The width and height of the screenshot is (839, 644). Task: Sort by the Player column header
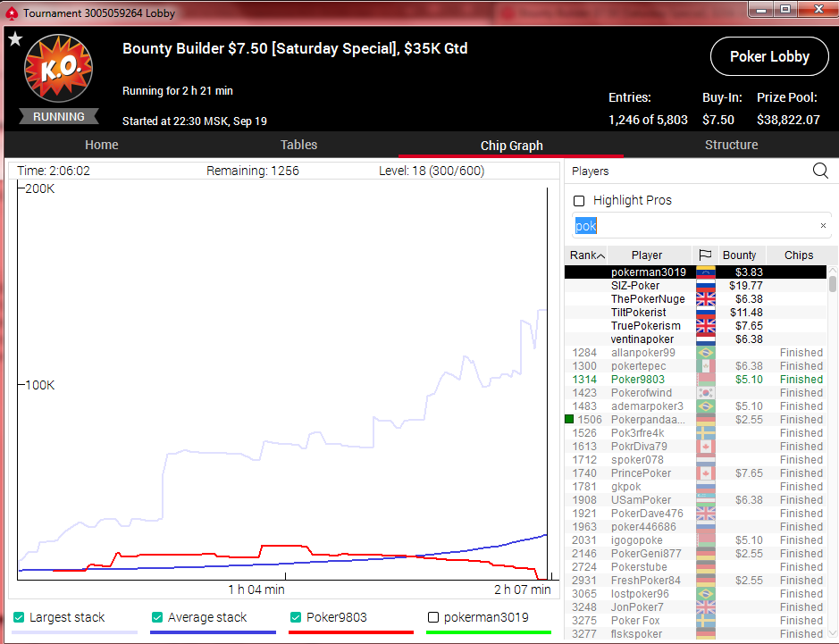[x=650, y=255]
